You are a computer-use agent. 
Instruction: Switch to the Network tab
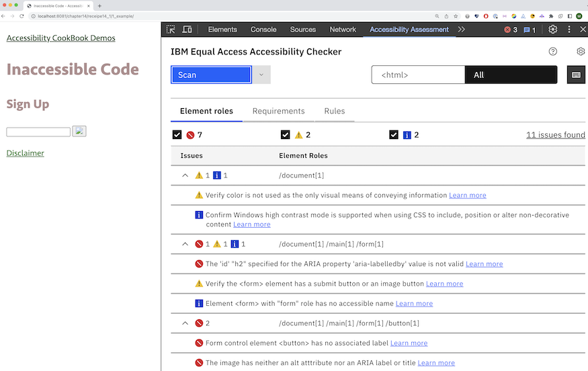[x=343, y=30]
